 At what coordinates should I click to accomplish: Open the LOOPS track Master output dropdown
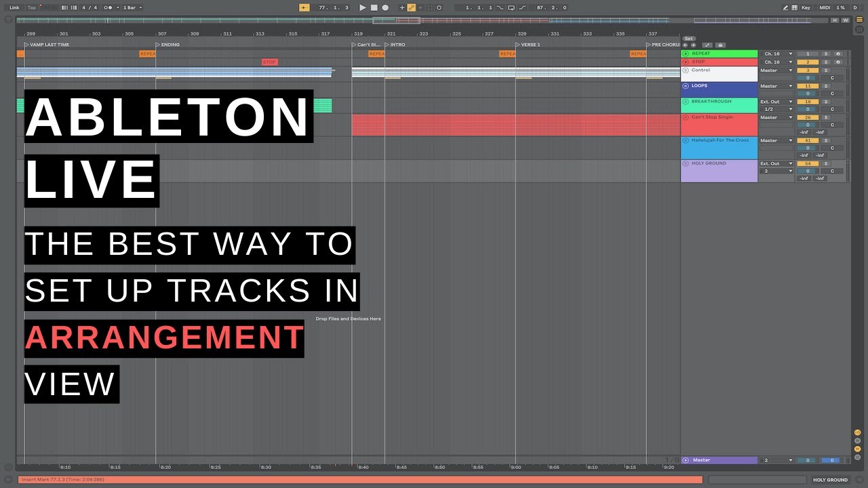tap(776, 86)
